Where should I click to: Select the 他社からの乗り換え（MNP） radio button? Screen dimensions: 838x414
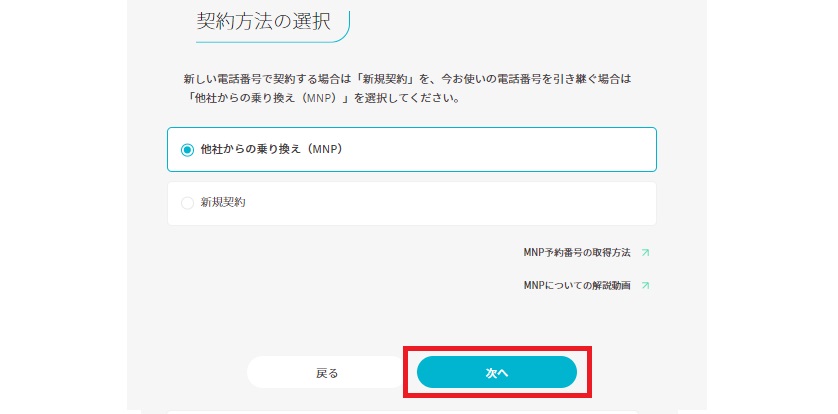[187, 150]
